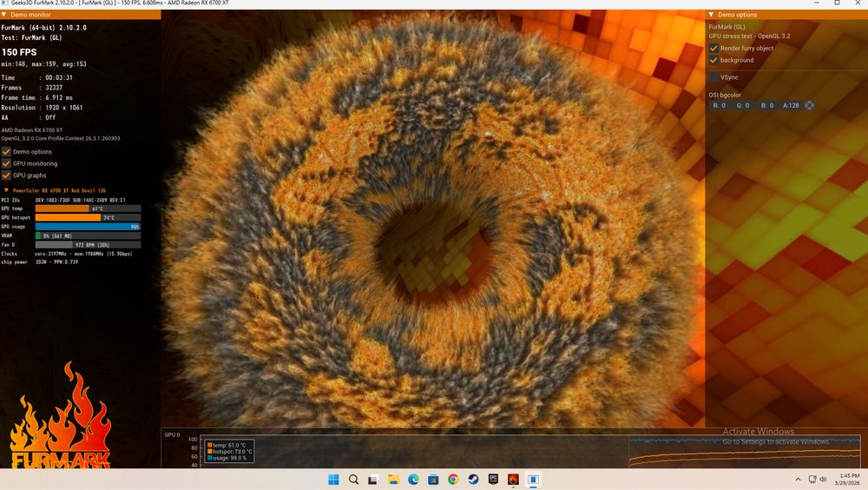Show hidden system tray icons
Viewport: 868px width, 490px height.
tap(798, 480)
